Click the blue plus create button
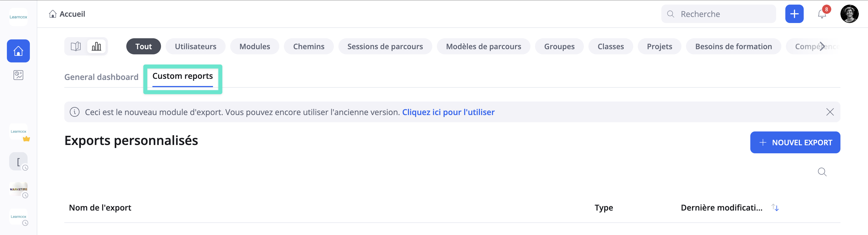This screenshot has height=235, width=868. (x=794, y=14)
